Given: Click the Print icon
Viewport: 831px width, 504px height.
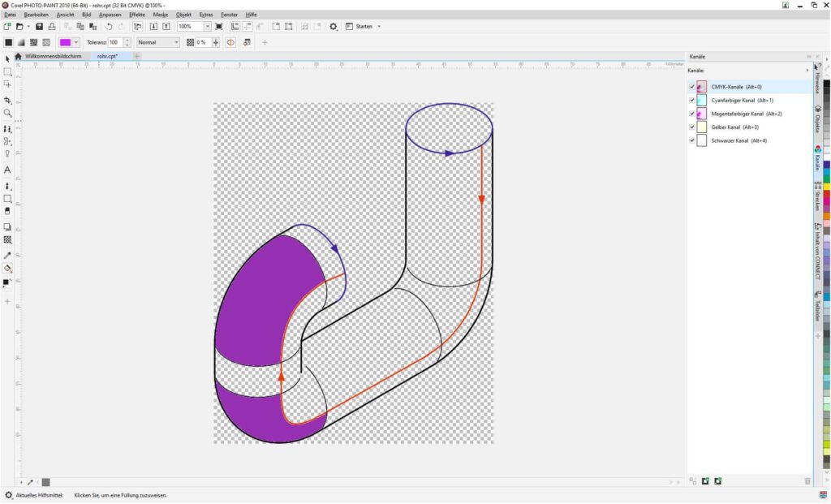Looking at the screenshot, I should click(52, 27).
